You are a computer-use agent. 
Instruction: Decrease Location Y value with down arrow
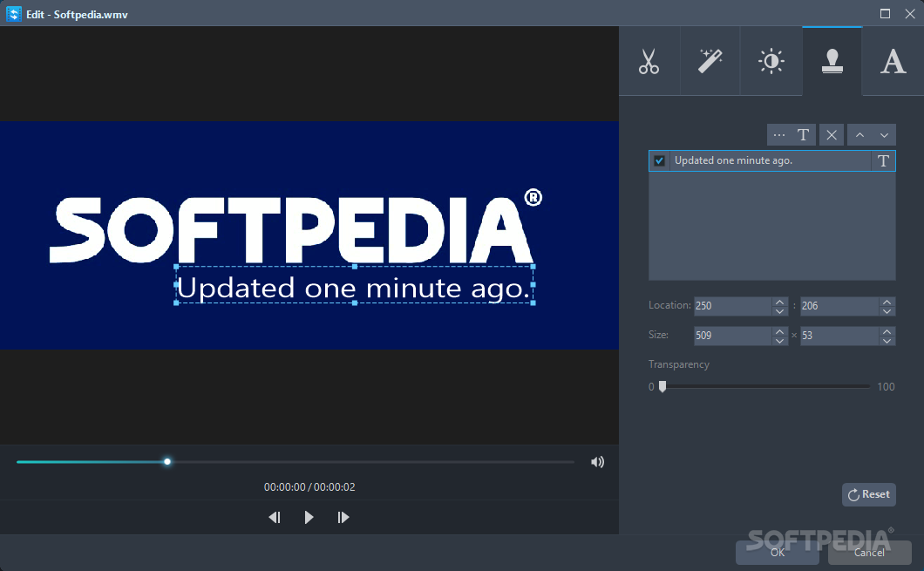[x=887, y=310]
